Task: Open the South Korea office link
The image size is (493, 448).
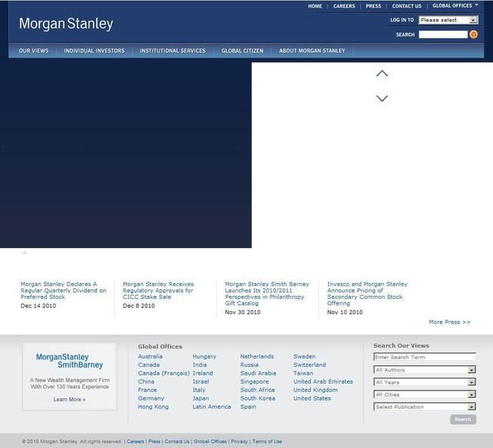Action: (258, 398)
